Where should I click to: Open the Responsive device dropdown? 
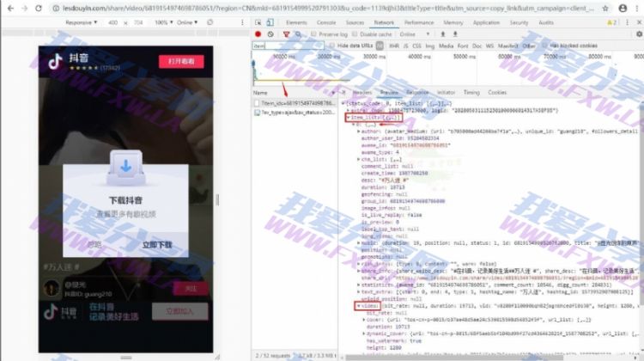point(82,22)
